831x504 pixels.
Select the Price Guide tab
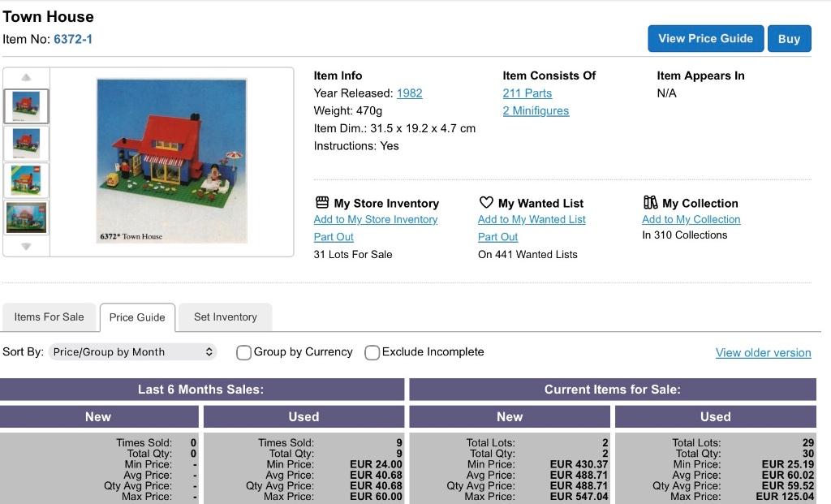point(137,317)
